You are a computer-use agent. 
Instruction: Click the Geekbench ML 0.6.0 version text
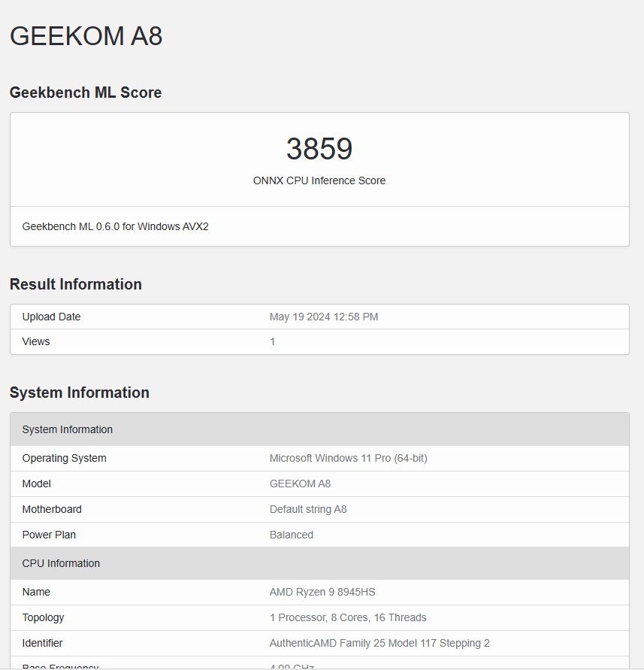click(115, 226)
